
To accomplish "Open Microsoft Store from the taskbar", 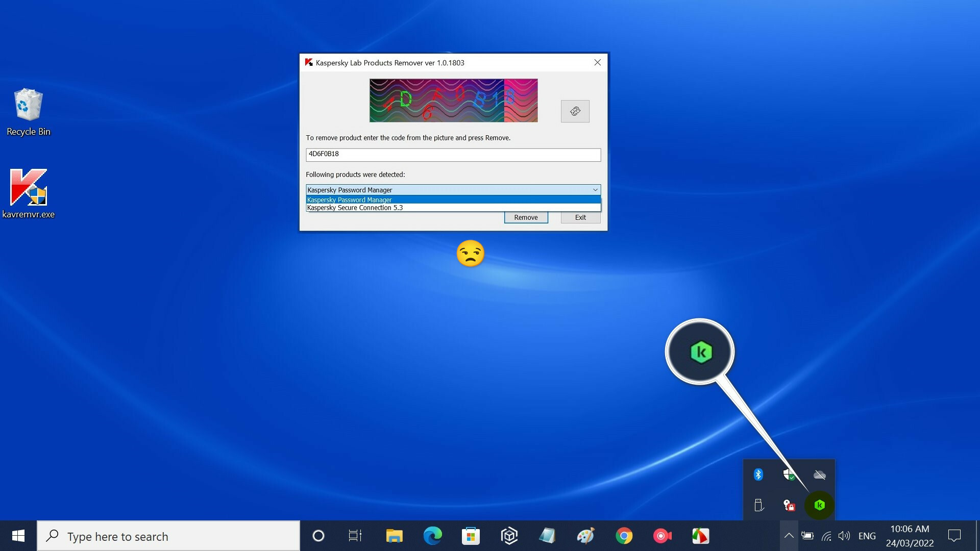I will point(471,536).
